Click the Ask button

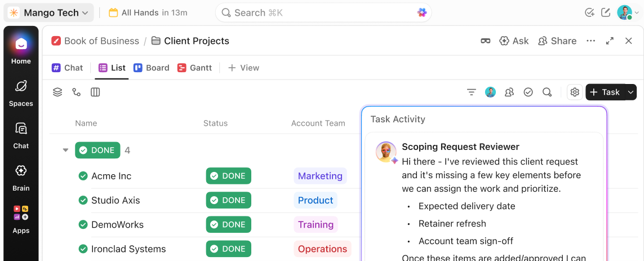pos(514,41)
